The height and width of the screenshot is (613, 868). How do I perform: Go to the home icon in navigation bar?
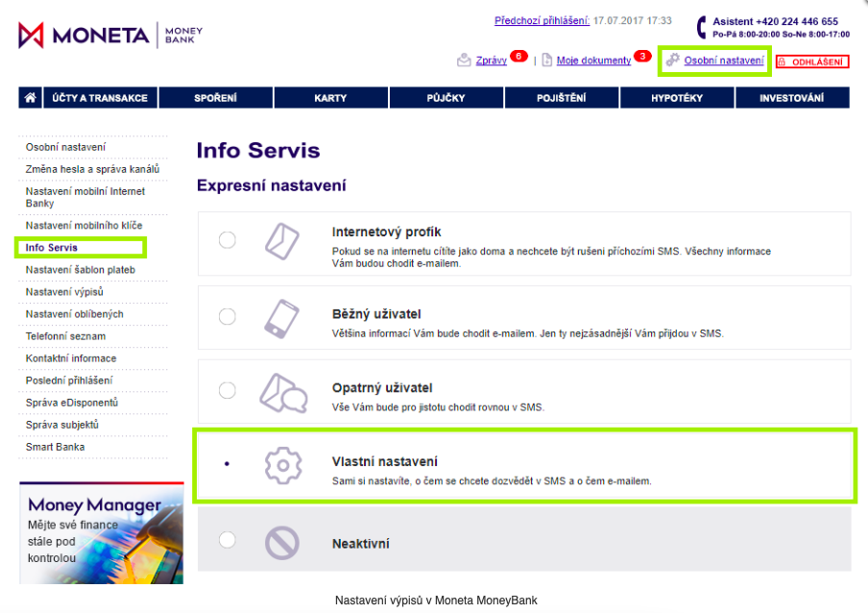tap(31, 97)
